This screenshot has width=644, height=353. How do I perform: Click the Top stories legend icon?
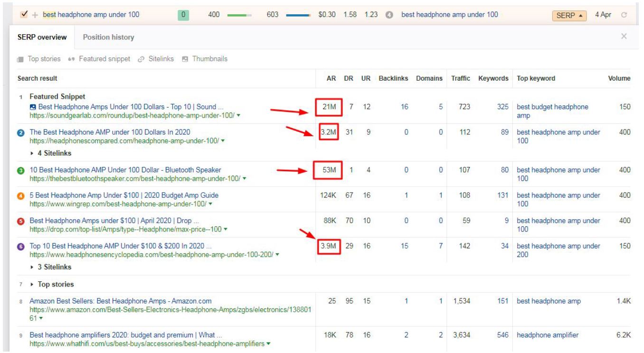[x=20, y=59]
